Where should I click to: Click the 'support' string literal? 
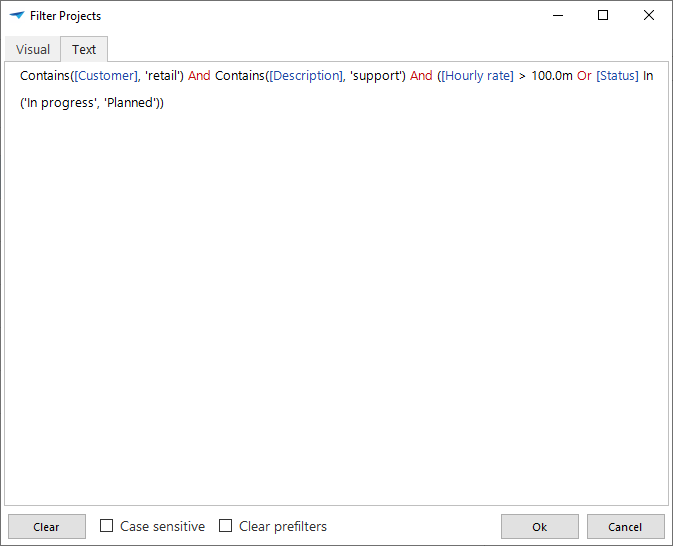pos(377,76)
